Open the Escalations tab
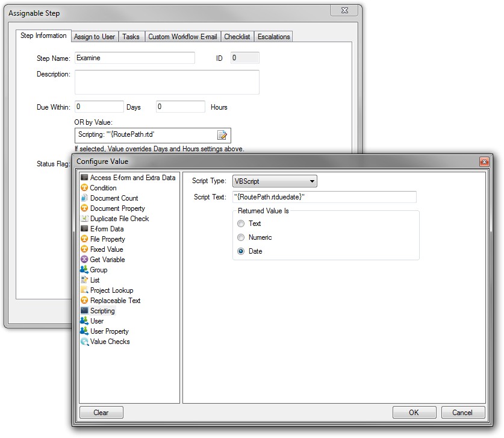Image resolution: width=504 pixels, height=438 pixels. (273, 37)
